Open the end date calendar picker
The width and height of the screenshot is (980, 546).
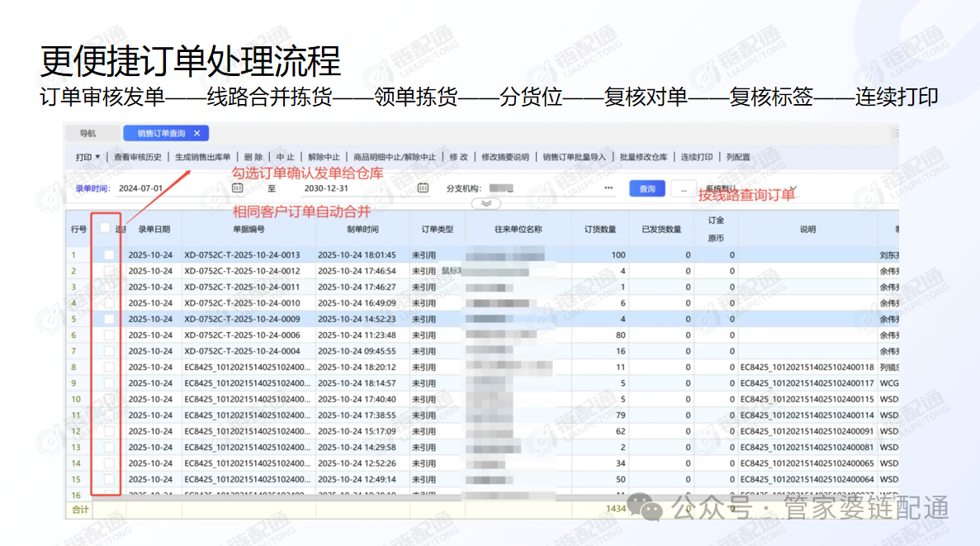coord(423,188)
